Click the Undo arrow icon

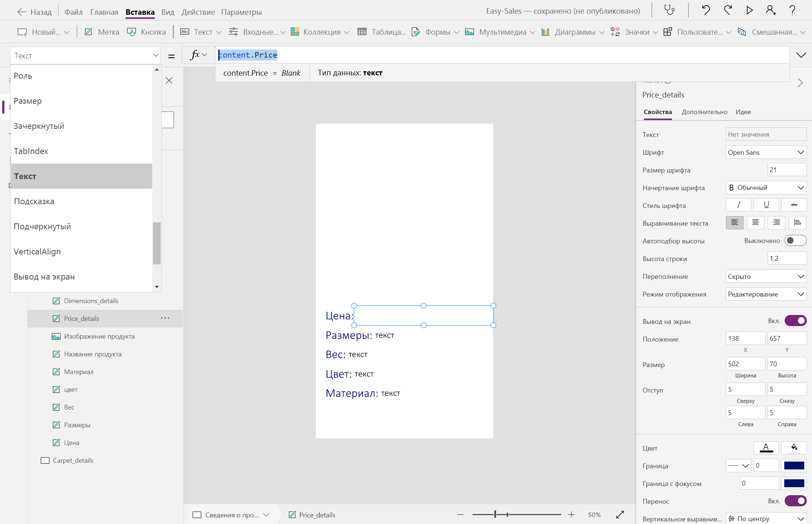pos(706,10)
